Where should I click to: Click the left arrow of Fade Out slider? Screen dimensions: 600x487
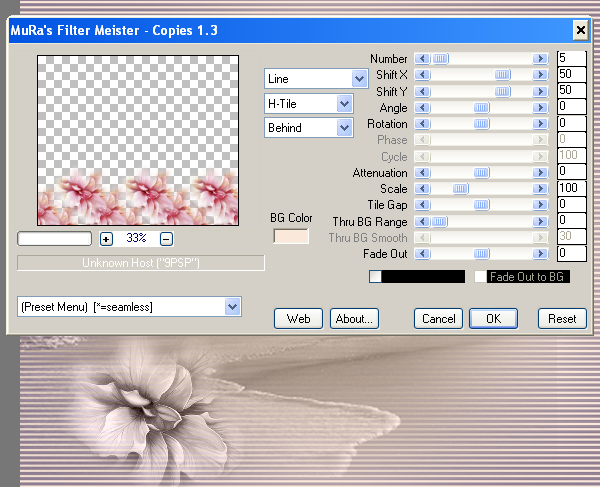pos(422,254)
